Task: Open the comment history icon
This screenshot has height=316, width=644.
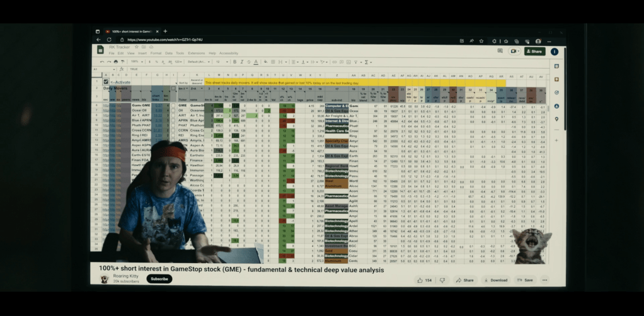Action: click(x=500, y=51)
